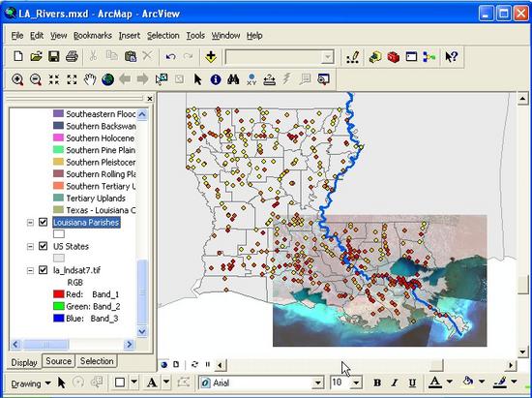Activate the Identify tool

[x=216, y=79]
